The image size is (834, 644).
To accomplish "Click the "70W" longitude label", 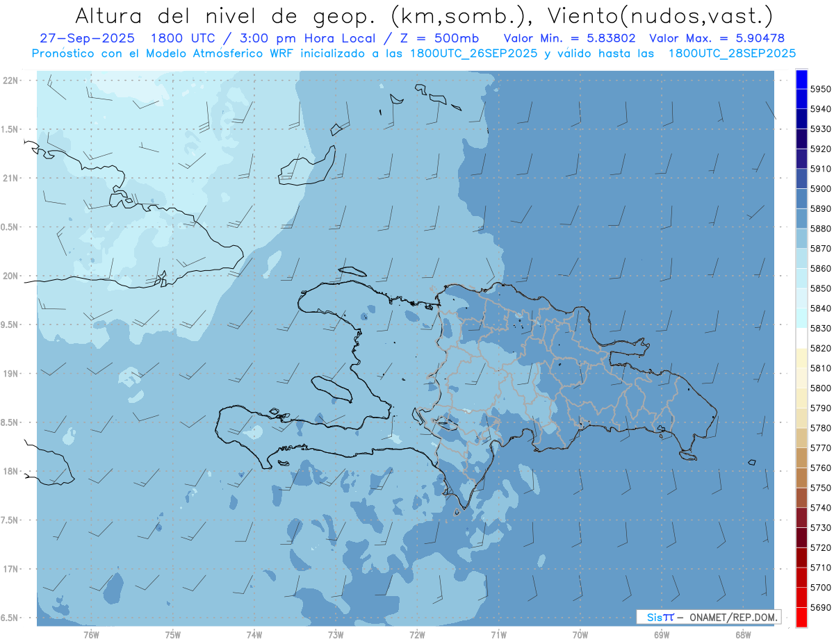I will pyautogui.click(x=580, y=635).
